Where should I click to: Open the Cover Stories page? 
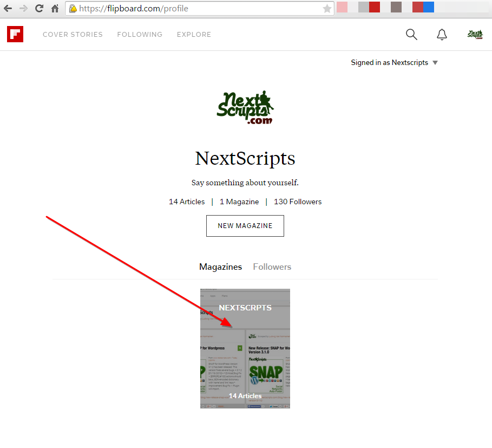click(x=73, y=35)
